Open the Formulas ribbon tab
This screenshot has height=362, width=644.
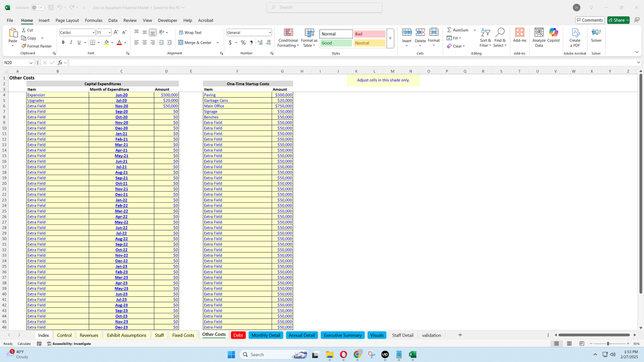pos(93,21)
